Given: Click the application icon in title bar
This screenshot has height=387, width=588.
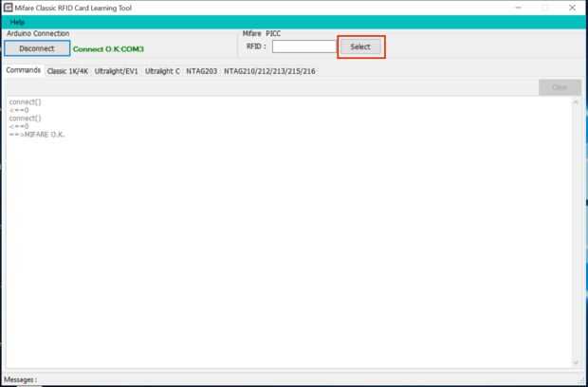Looking at the screenshot, I should (8, 8).
